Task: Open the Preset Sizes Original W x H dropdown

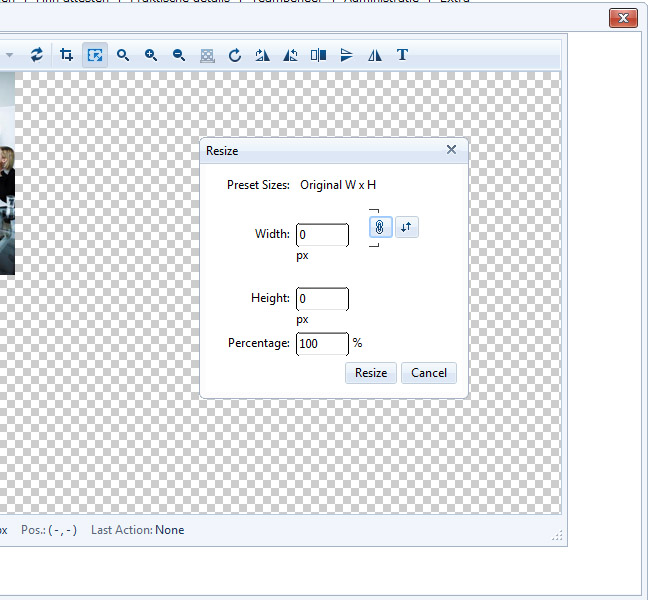Action: [338, 185]
